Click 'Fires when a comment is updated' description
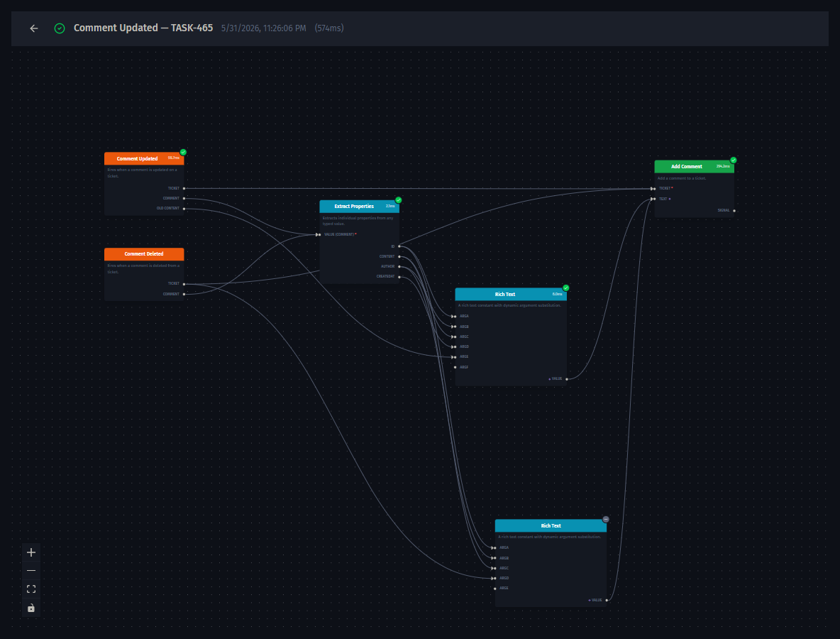The height and width of the screenshot is (639, 840). tap(142, 173)
